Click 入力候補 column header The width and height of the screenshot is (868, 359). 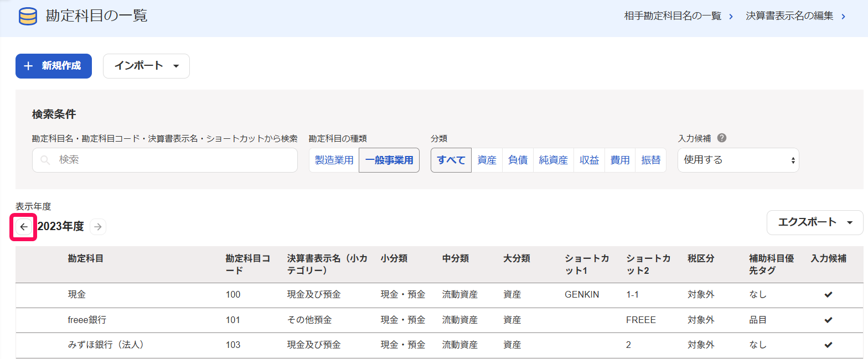click(x=829, y=258)
